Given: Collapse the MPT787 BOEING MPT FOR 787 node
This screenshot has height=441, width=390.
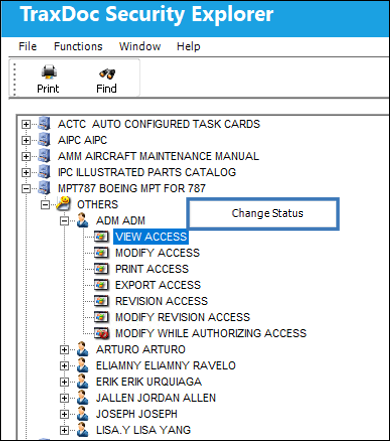Looking at the screenshot, I should pyautogui.click(x=26, y=189).
